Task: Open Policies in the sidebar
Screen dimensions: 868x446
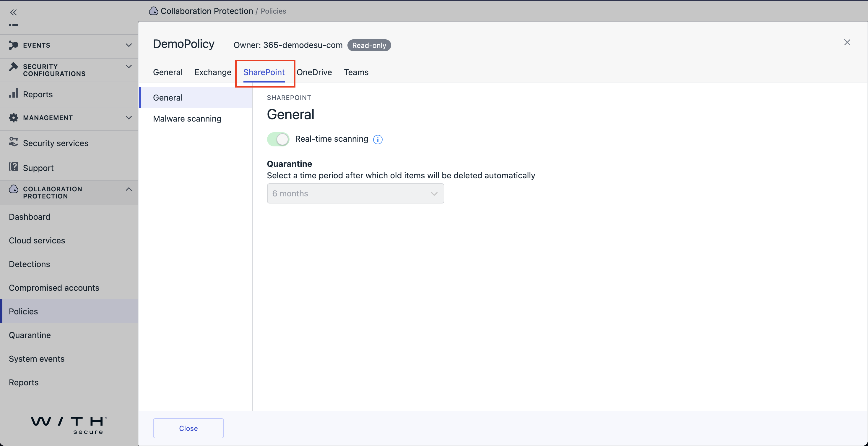Action: pyautogui.click(x=69, y=311)
